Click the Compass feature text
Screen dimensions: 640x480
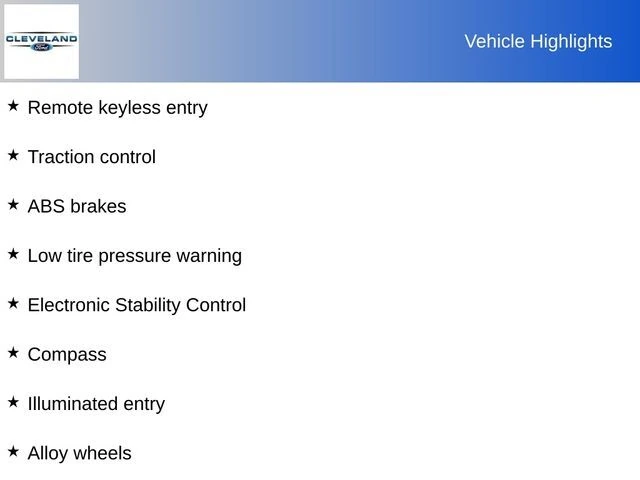[x=67, y=354]
